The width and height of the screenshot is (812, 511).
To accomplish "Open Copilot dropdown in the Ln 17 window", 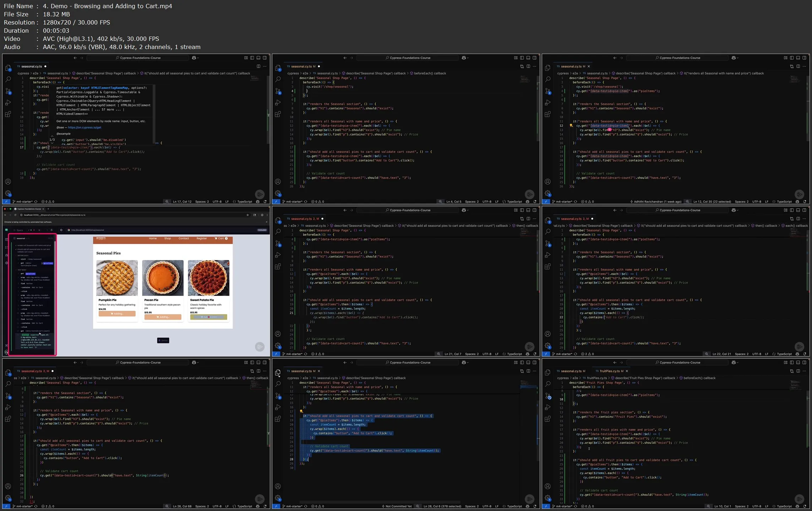I will [198, 58].
